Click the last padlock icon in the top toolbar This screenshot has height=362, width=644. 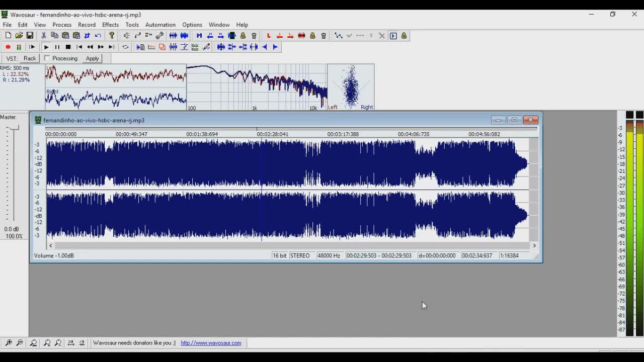point(404,36)
